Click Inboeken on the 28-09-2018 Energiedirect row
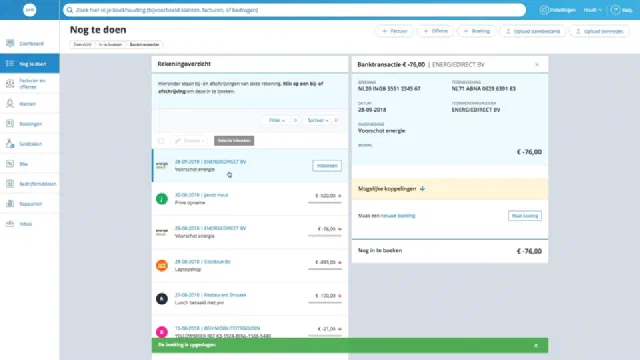The image size is (640, 360). 327,166
